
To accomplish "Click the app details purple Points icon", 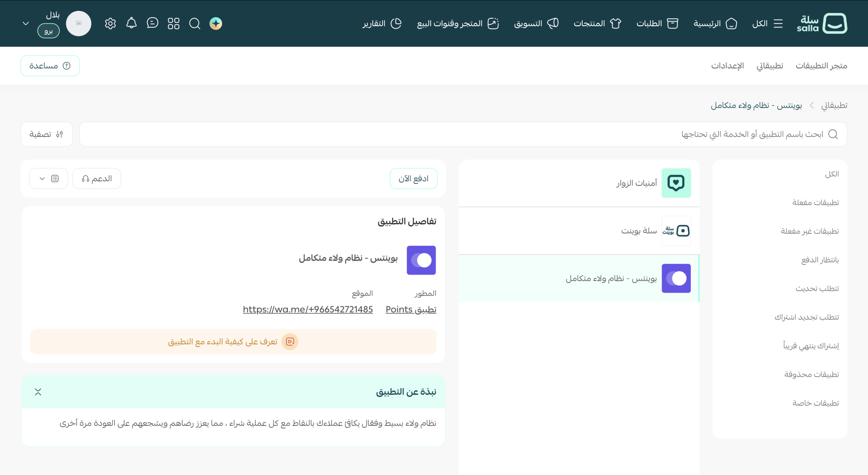I will 421,260.
